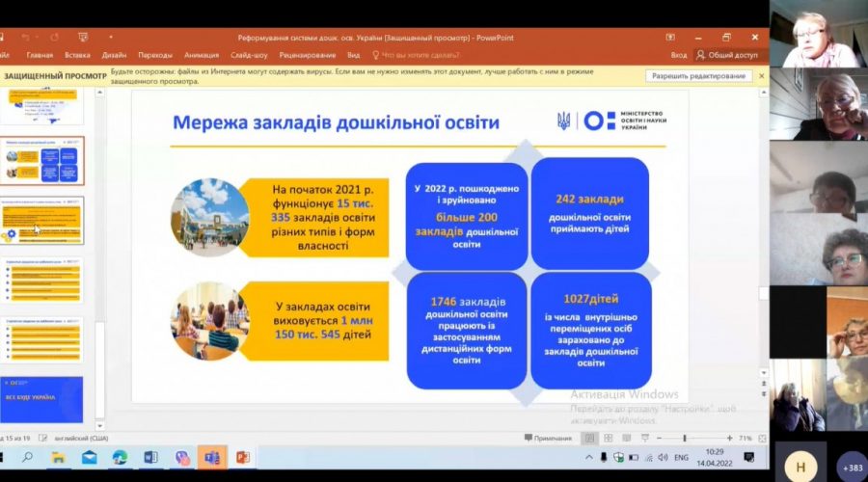
Task: Click the 71% zoom level
Action: [746, 439]
